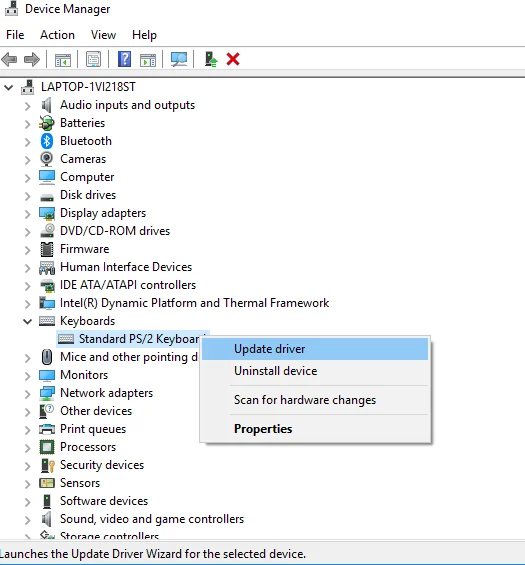Select the Bluetooth tree item label
The image size is (525, 565).
86,141
